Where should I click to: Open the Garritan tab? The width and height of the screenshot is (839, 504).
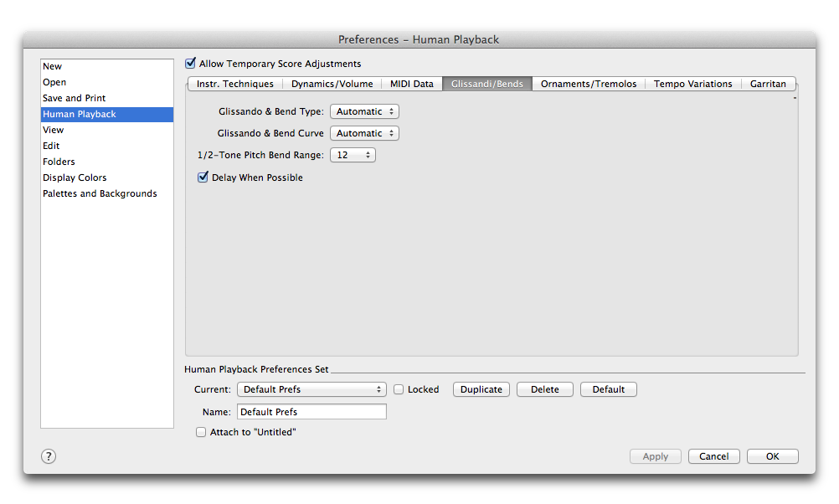(x=768, y=84)
